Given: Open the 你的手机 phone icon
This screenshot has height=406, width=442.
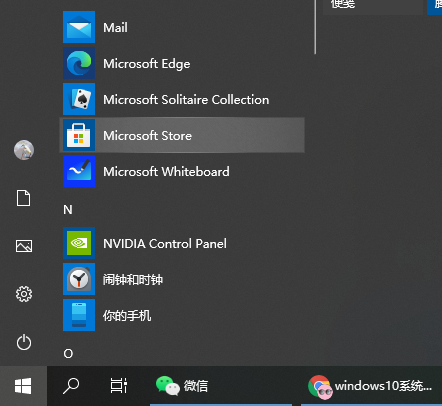Looking at the screenshot, I should point(79,315).
